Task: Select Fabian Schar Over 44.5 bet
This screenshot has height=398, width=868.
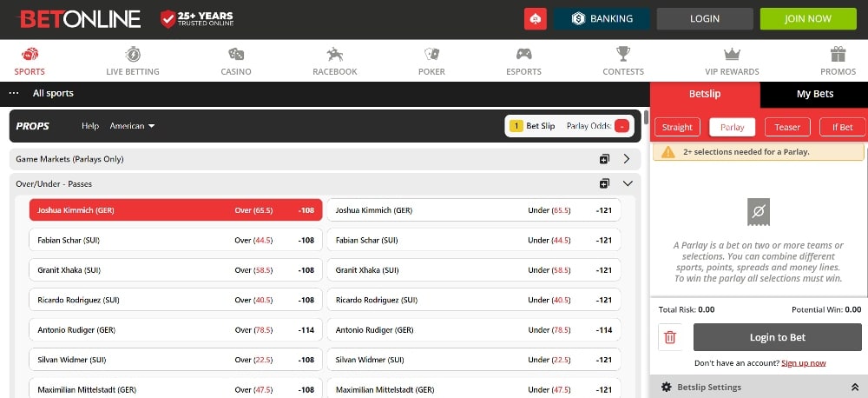Action: [x=175, y=240]
